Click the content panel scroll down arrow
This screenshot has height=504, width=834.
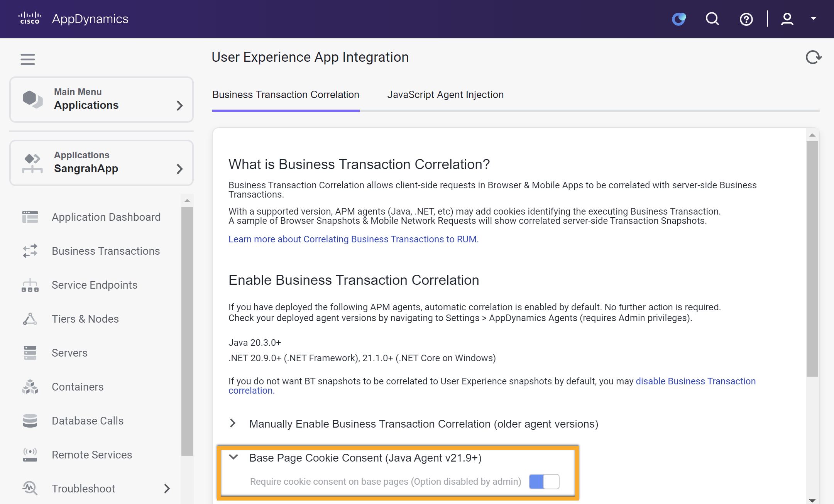pyautogui.click(x=812, y=501)
